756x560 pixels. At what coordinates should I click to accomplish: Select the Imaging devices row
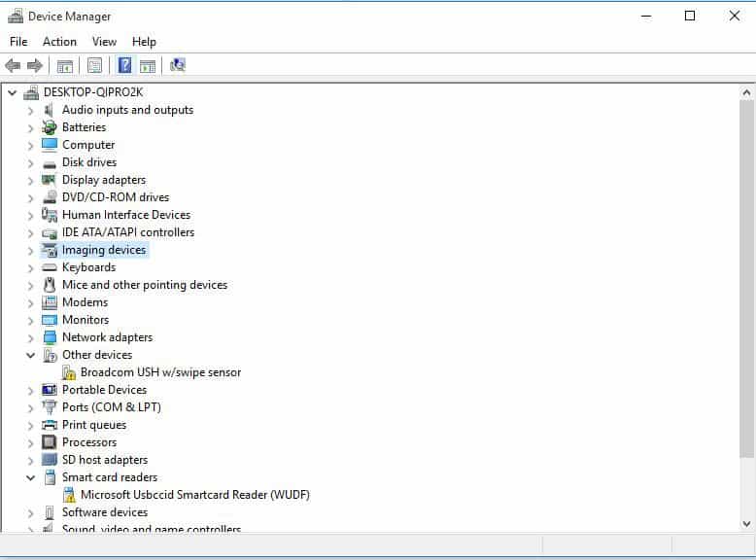coord(104,250)
